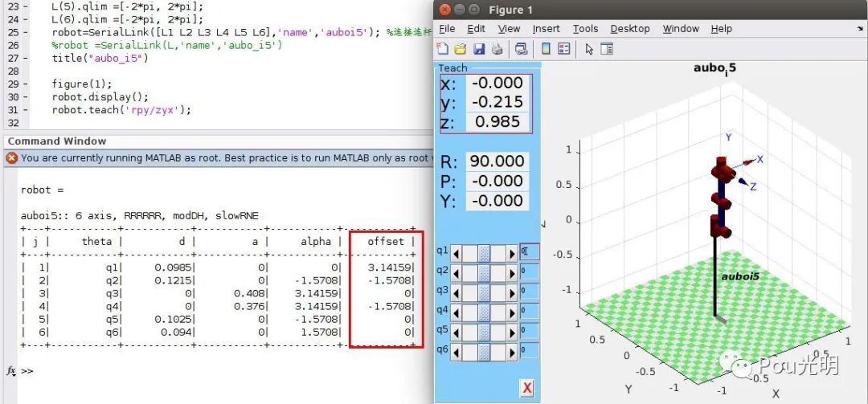Image resolution: width=868 pixels, height=404 pixels.
Task: Click editor line 29 figure(1) code
Action: [82, 84]
